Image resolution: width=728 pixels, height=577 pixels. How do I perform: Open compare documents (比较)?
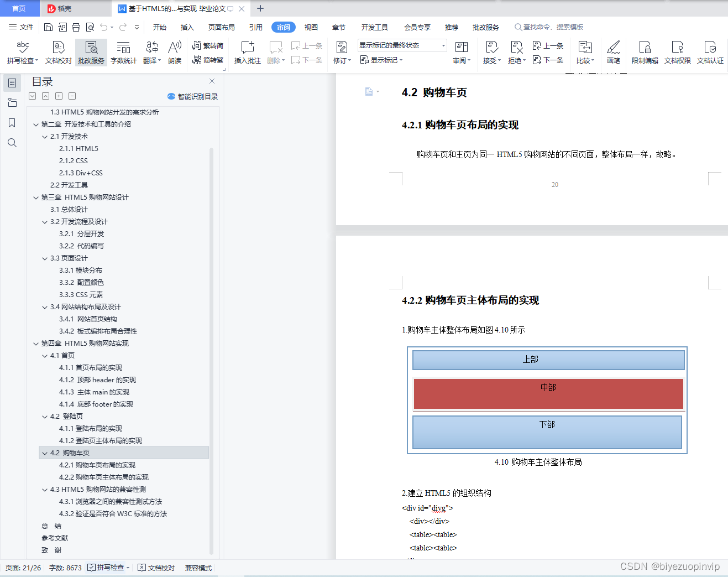coord(585,52)
